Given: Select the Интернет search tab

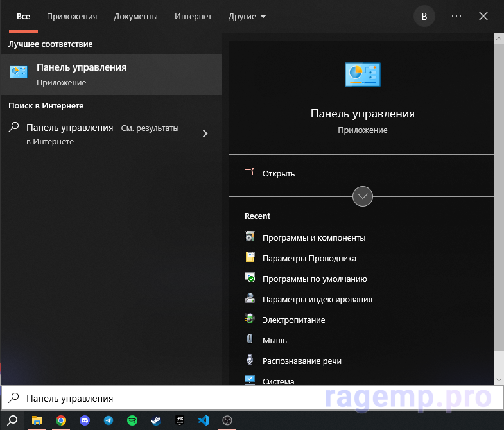Looking at the screenshot, I should (193, 17).
